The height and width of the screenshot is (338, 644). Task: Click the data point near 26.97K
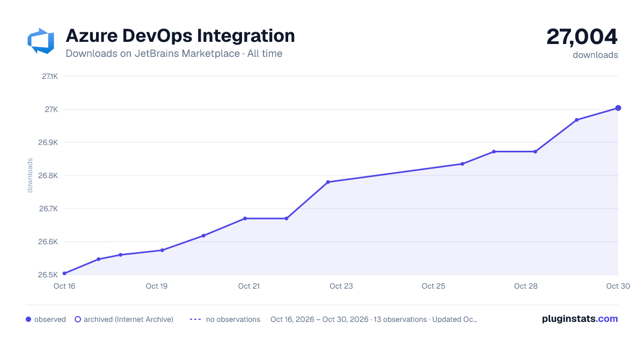576,120
